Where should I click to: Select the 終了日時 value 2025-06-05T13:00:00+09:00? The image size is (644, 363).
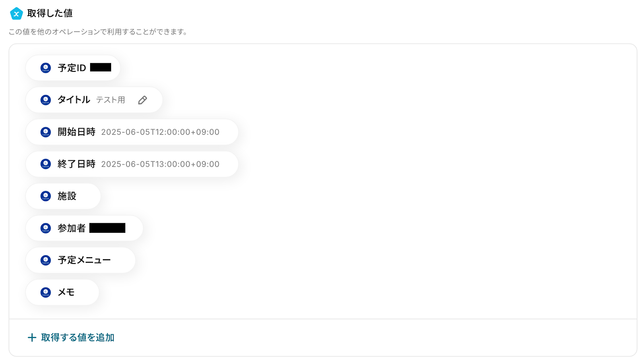[x=160, y=164]
